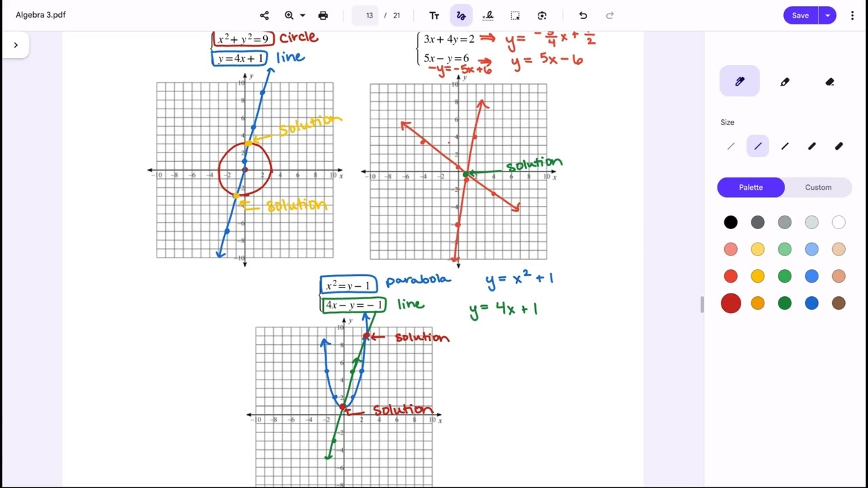Pick the light blue swatch
868x488 pixels.
click(812, 249)
